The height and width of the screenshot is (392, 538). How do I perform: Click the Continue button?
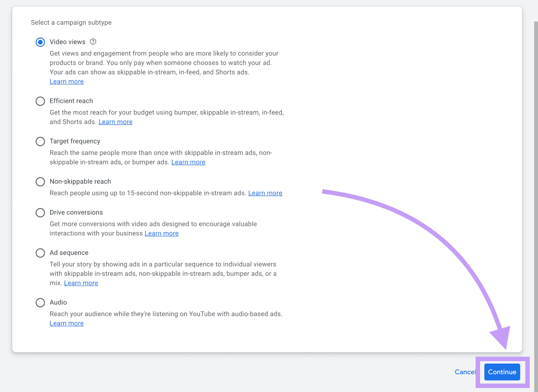pyautogui.click(x=502, y=372)
